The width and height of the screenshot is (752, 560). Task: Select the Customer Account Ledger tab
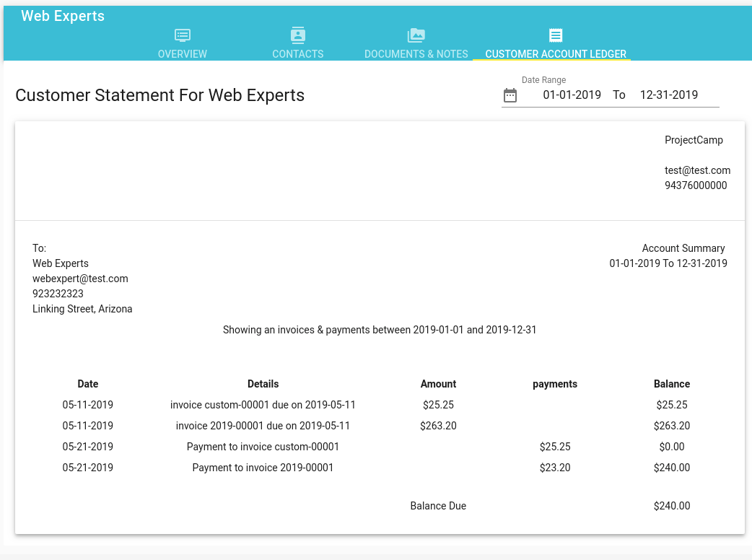click(x=556, y=54)
